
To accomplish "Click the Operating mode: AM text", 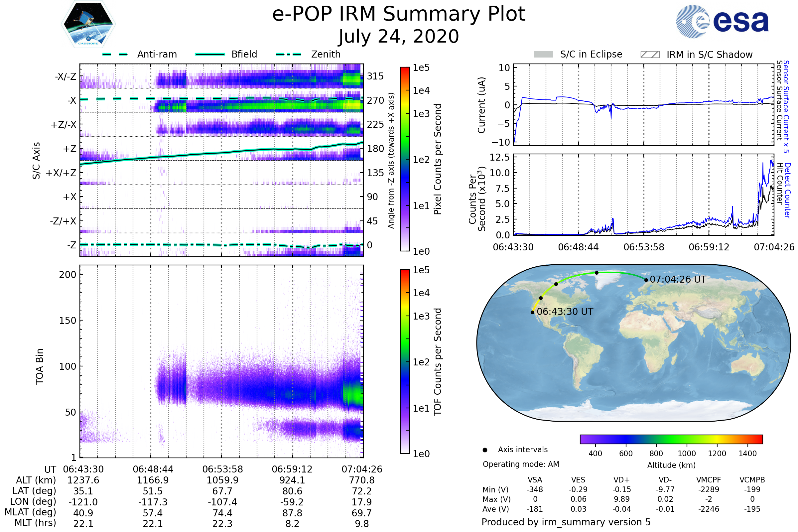I will [521, 464].
